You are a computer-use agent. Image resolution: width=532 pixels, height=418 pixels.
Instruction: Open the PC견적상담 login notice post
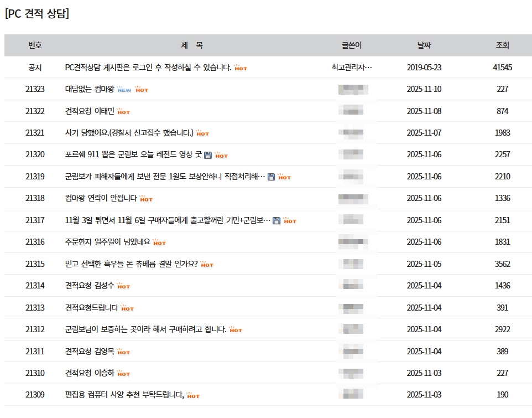pos(148,68)
